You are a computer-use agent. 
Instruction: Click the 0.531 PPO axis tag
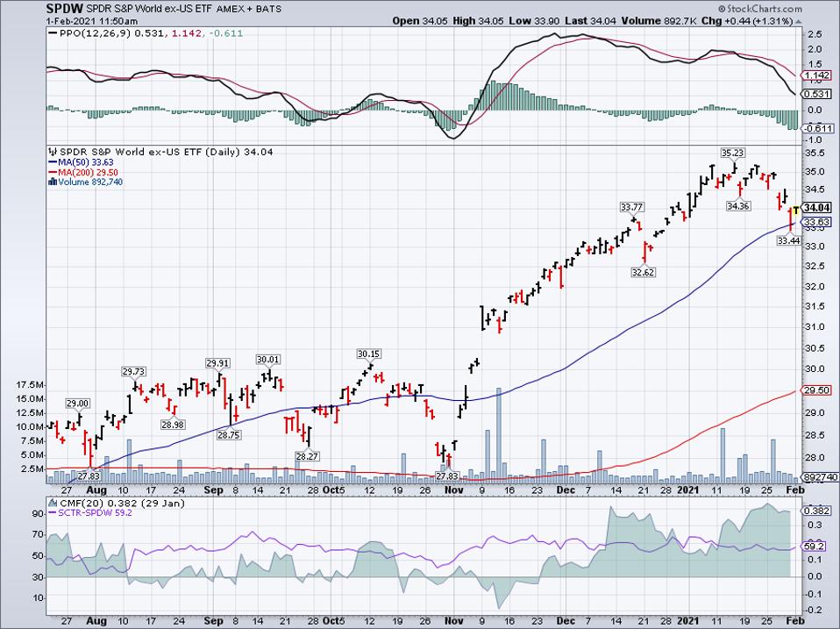(817, 94)
